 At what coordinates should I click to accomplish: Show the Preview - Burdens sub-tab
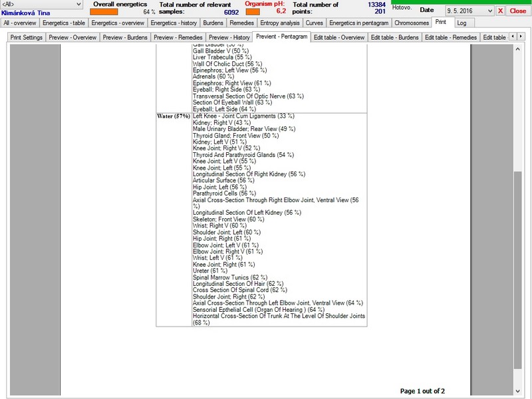pyautogui.click(x=125, y=37)
